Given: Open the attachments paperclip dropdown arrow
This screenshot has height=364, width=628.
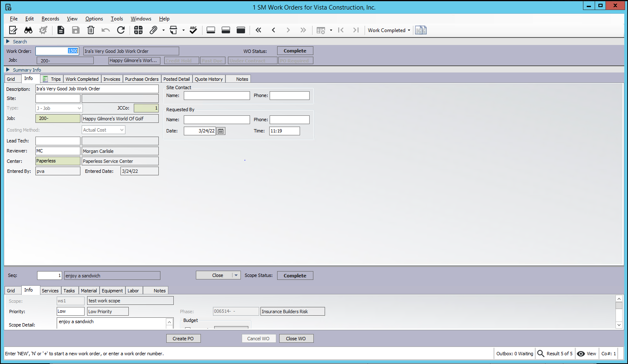Looking at the screenshot, I should point(163,30).
